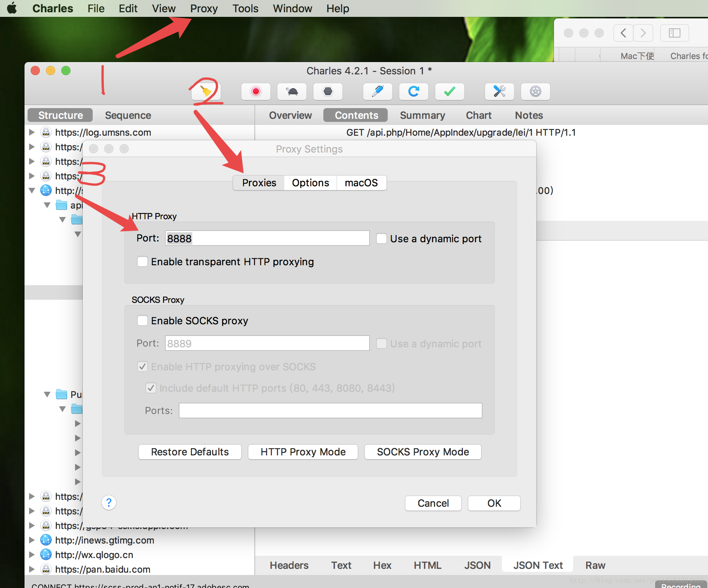Open the Notes tab
Viewport: 708px width, 588px height.
tap(529, 115)
